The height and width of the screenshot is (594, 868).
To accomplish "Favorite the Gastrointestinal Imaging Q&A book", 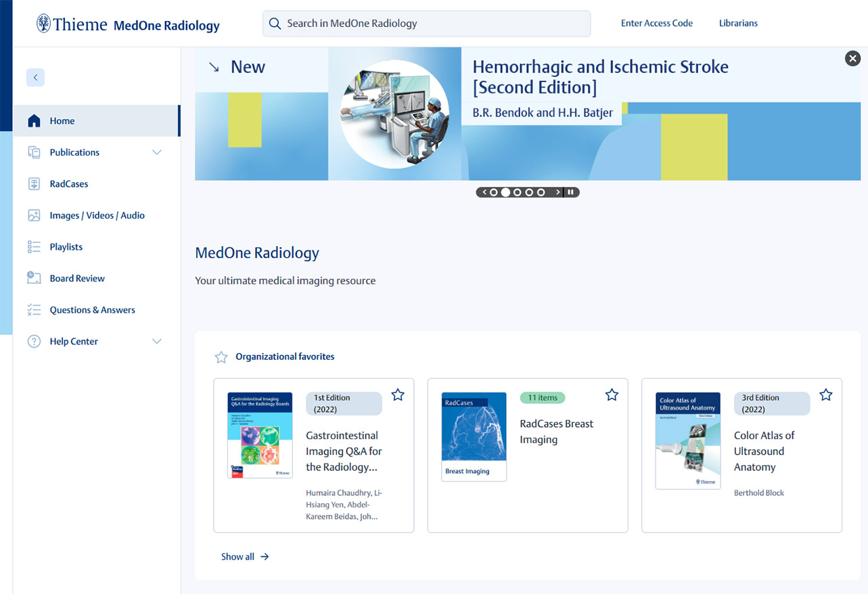I will (398, 395).
